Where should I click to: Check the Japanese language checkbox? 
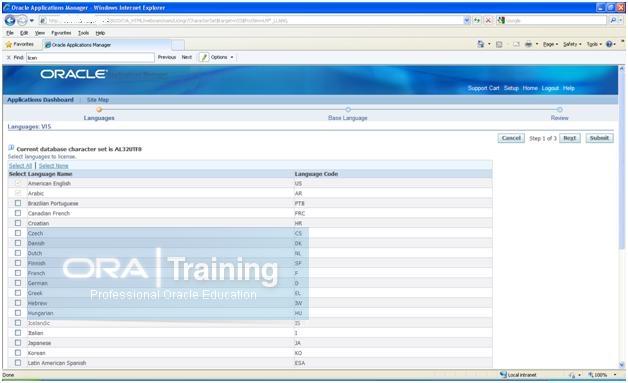(x=18, y=343)
